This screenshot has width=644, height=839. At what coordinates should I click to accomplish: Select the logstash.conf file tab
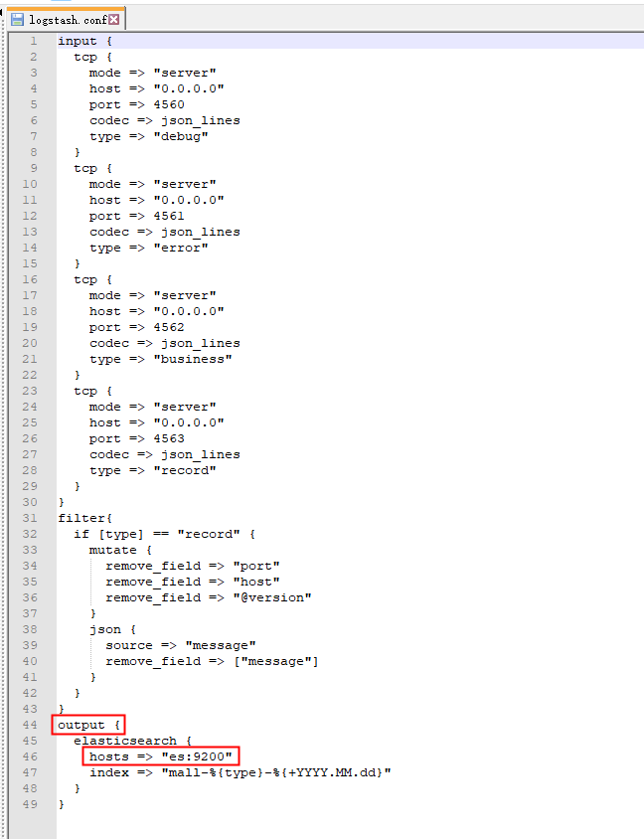pyautogui.click(x=66, y=20)
